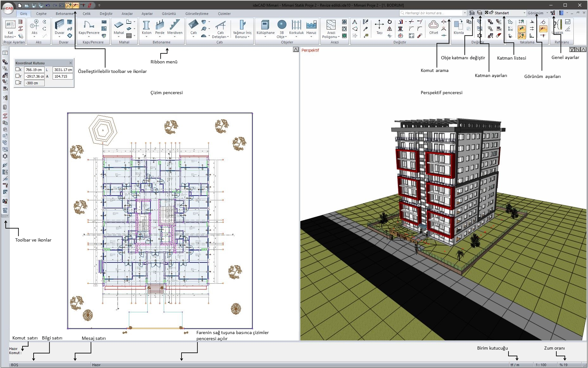Image resolution: width=588 pixels, height=368 pixels.
Task: Click the Korkuluk railing icon
Action: (x=296, y=25)
